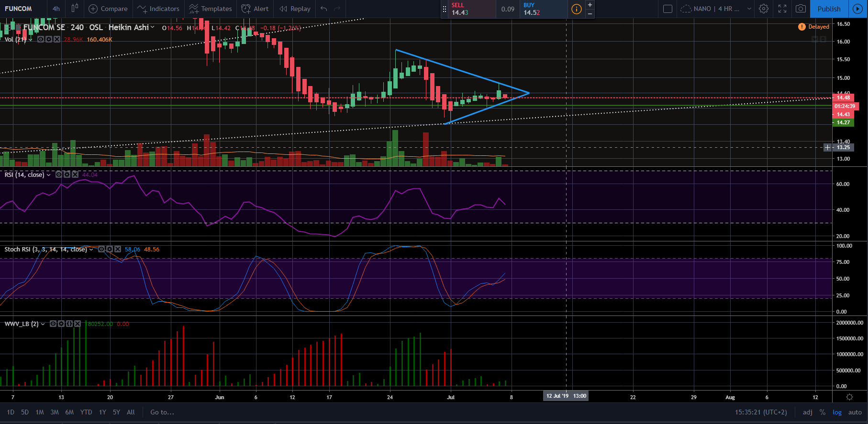This screenshot has width=868, height=424.
Task: Expand the RSI (14, close) chevron
Action: pos(48,175)
